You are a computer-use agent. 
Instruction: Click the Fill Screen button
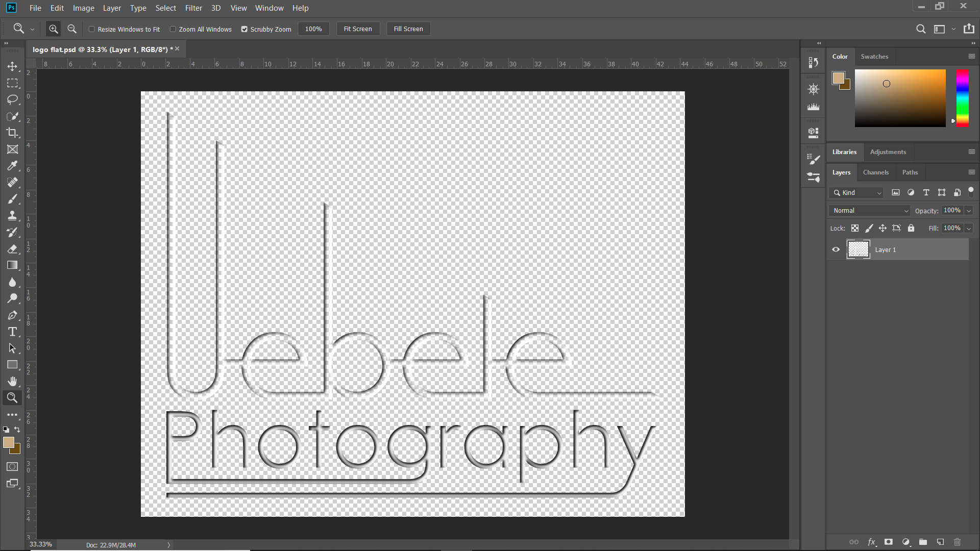tap(408, 29)
